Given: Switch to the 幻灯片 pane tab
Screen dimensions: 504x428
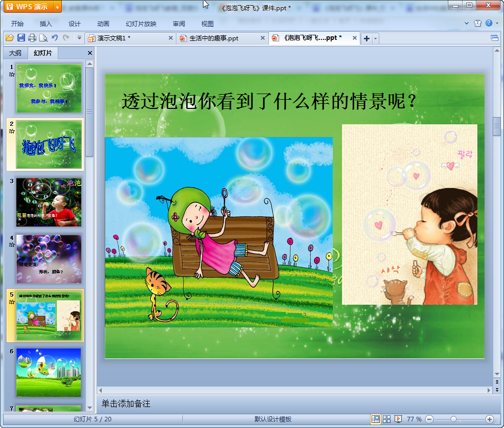Looking at the screenshot, I should pos(42,53).
